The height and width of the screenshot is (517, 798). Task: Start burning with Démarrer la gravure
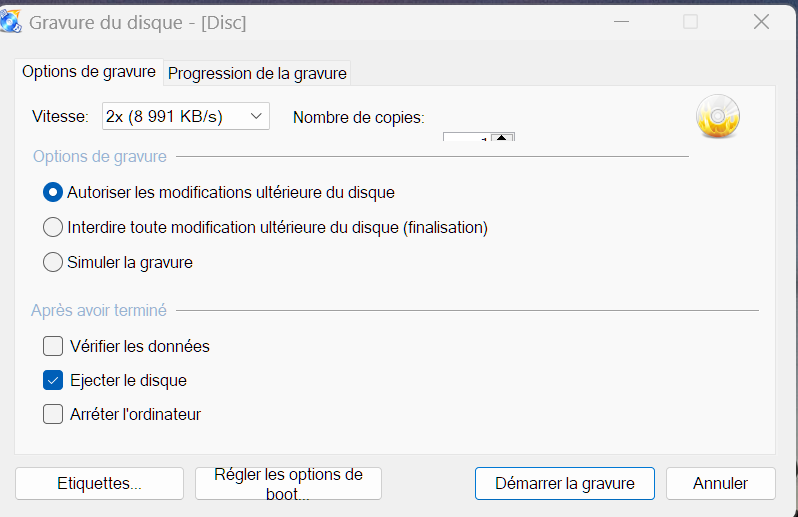coord(565,483)
